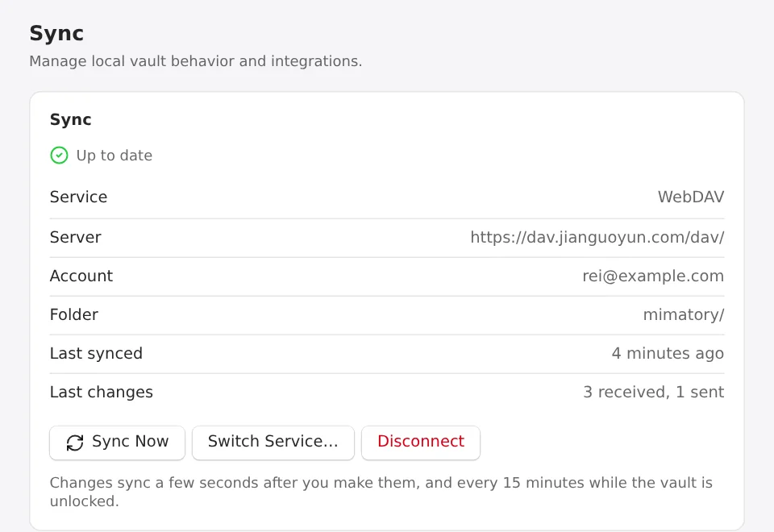Click the Last synced label
774x532 pixels.
[x=96, y=353]
